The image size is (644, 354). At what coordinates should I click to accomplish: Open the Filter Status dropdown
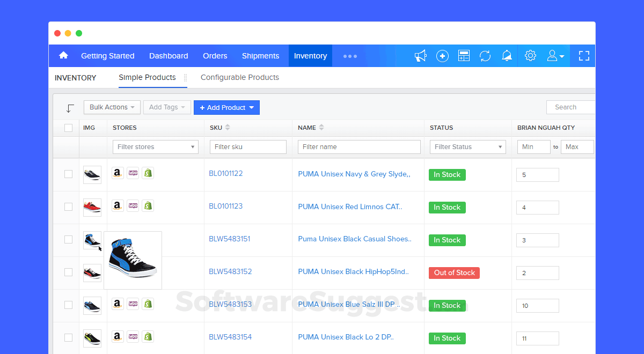click(467, 147)
